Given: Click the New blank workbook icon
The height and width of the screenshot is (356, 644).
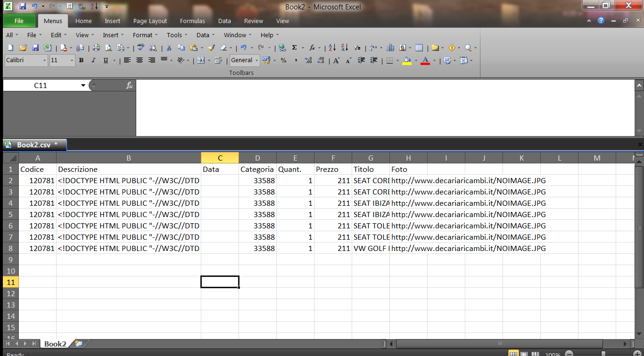Looking at the screenshot, I should point(11,48).
